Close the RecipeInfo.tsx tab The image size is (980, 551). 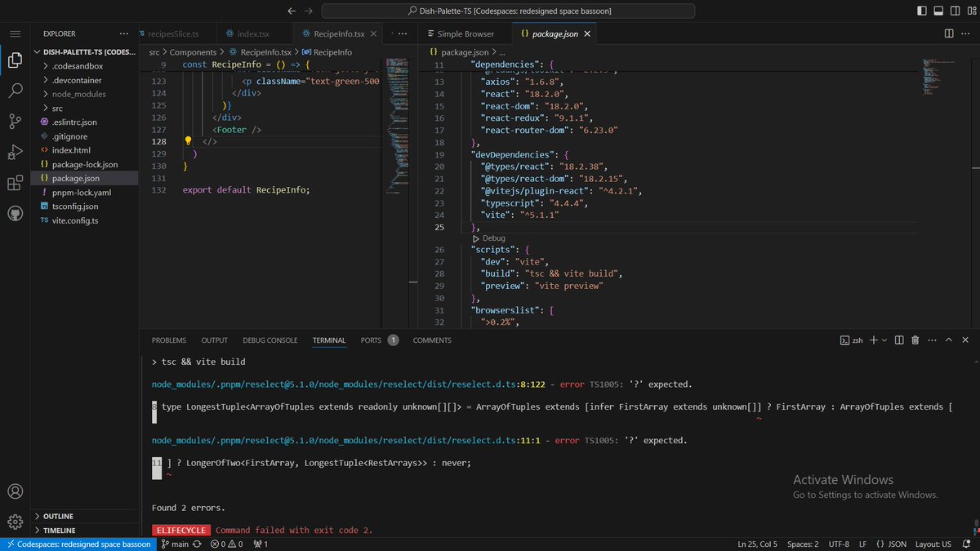click(372, 34)
